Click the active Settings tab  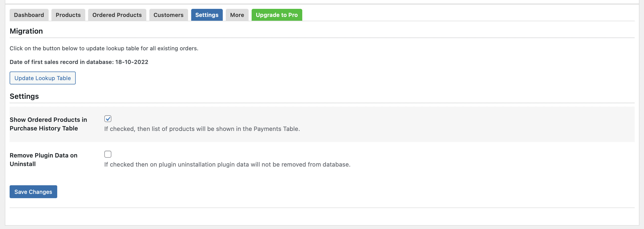(207, 15)
